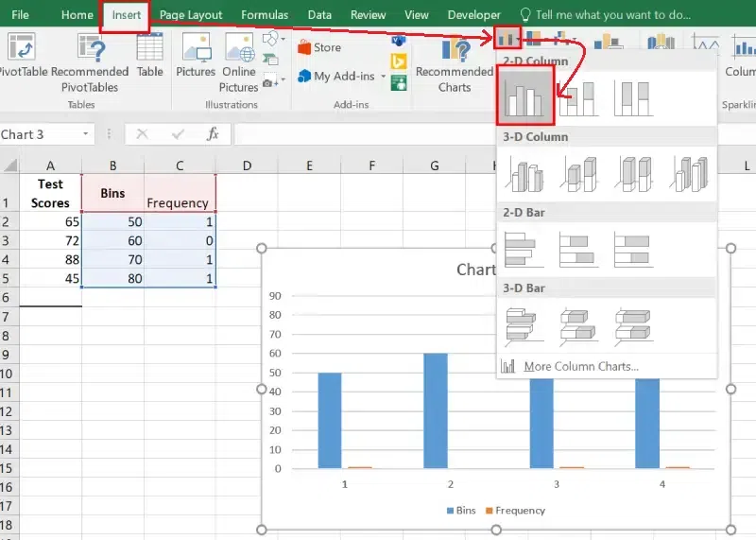Image resolution: width=756 pixels, height=540 pixels.
Task: Insert a Table from the ribbon
Action: click(x=150, y=56)
